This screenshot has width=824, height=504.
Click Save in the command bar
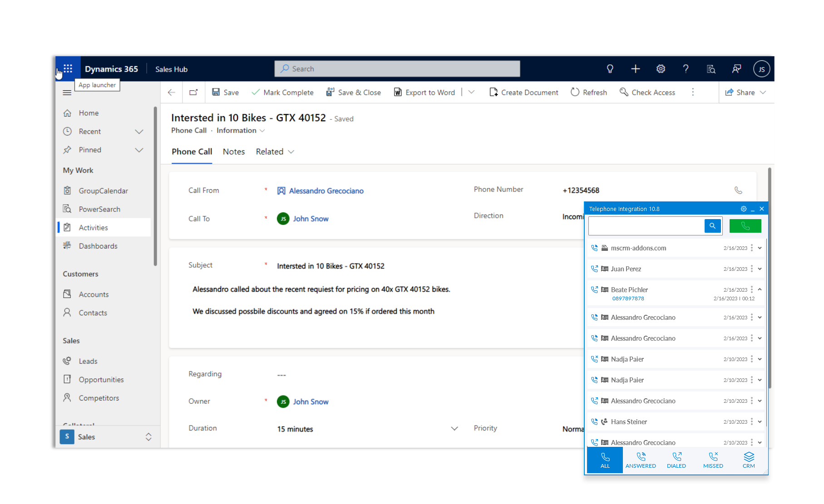(225, 93)
